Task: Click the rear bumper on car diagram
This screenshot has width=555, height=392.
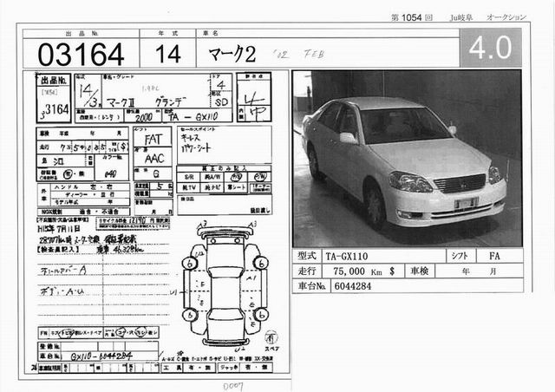Action: pyautogui.click(x=226, y=341)
